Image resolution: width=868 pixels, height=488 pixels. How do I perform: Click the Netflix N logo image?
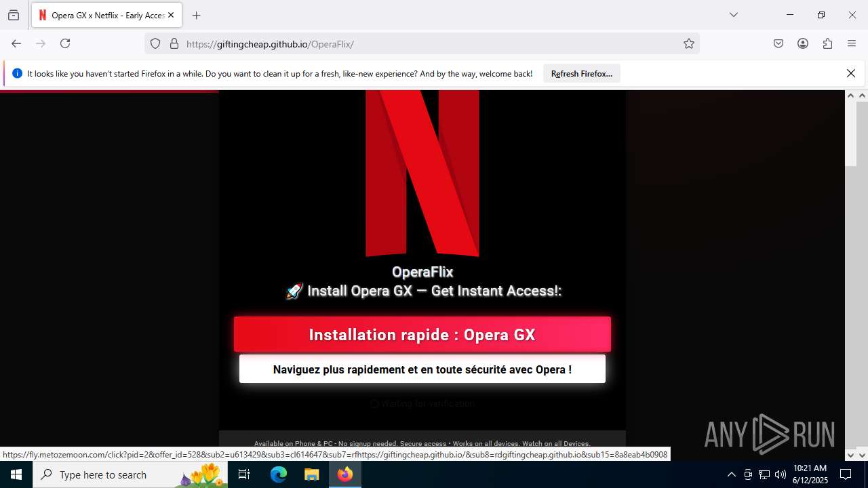pos(422,174)
